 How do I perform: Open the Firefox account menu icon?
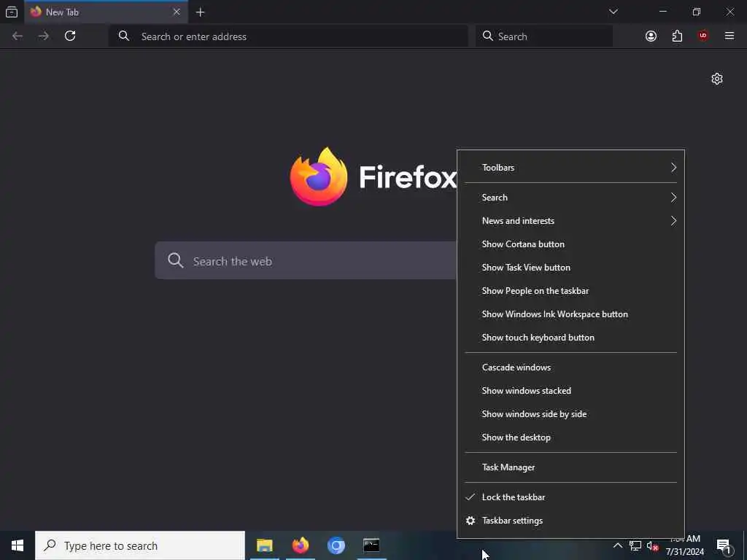651,36
